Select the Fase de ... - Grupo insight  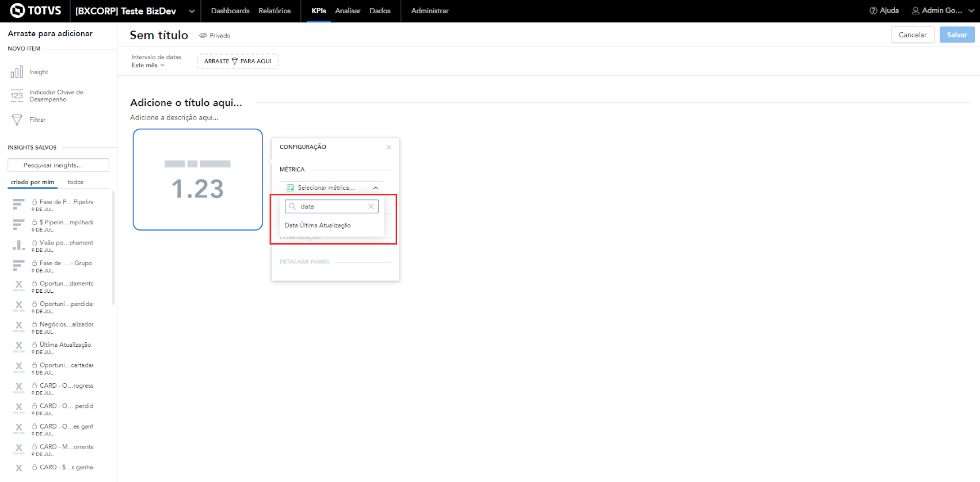click(x=53, y=266)
